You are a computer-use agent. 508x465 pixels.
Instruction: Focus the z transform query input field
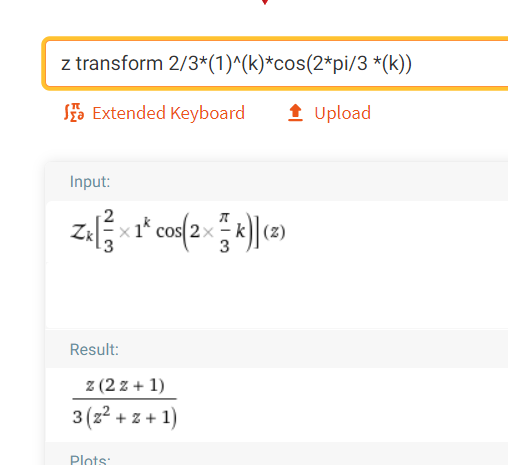pyautogui.click(x=277, y=63)
